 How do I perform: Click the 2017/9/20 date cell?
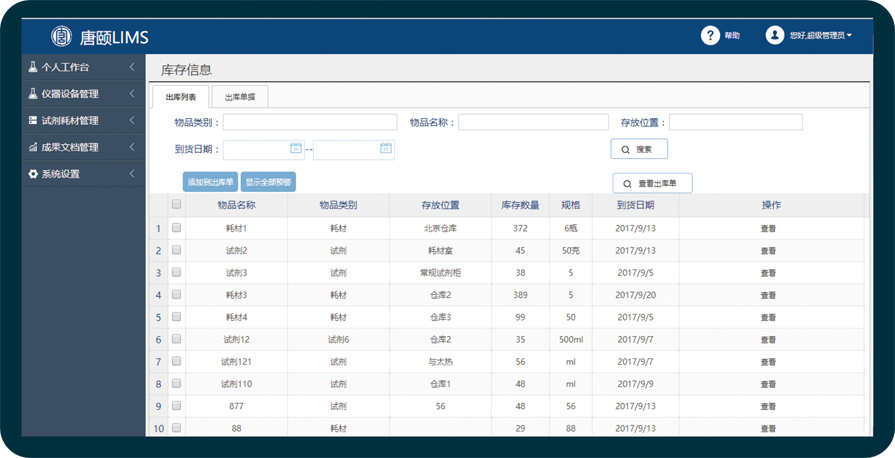point(635,295)
